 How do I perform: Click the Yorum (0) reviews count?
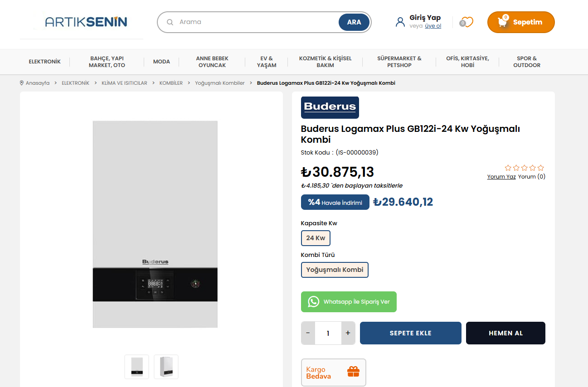pyautogui.click(x=532, y=177)
